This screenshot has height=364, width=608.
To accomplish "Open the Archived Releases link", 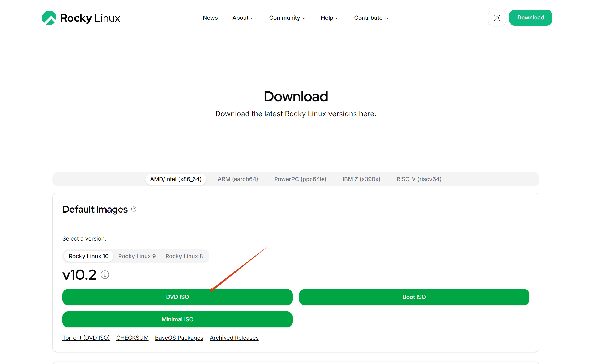I will 234,338.
